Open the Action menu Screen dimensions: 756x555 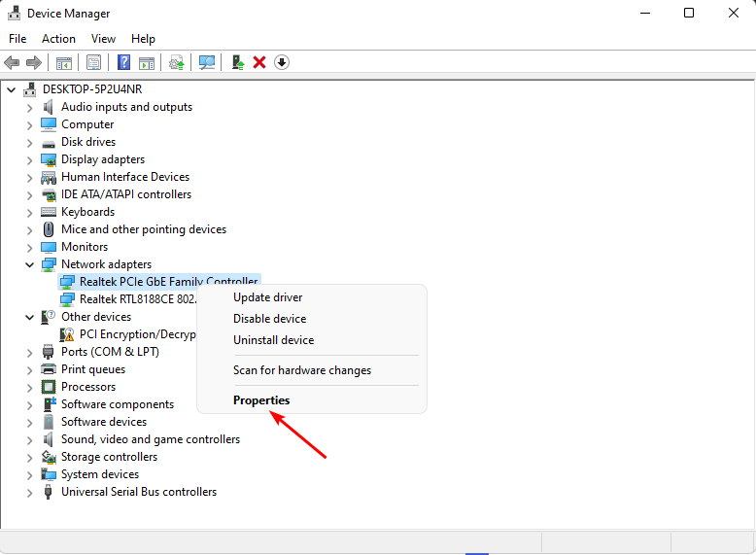tap(58, 39)
